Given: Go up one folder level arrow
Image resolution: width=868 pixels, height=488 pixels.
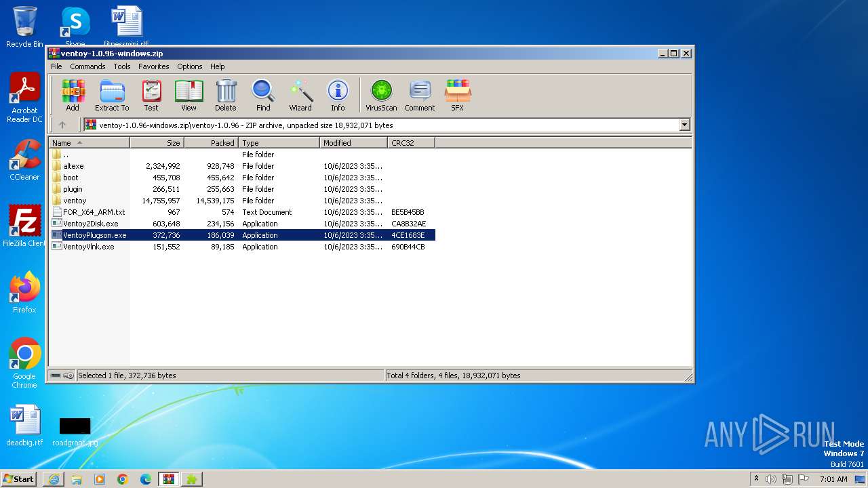Looking at the screenshot, I should coord(62,125).
